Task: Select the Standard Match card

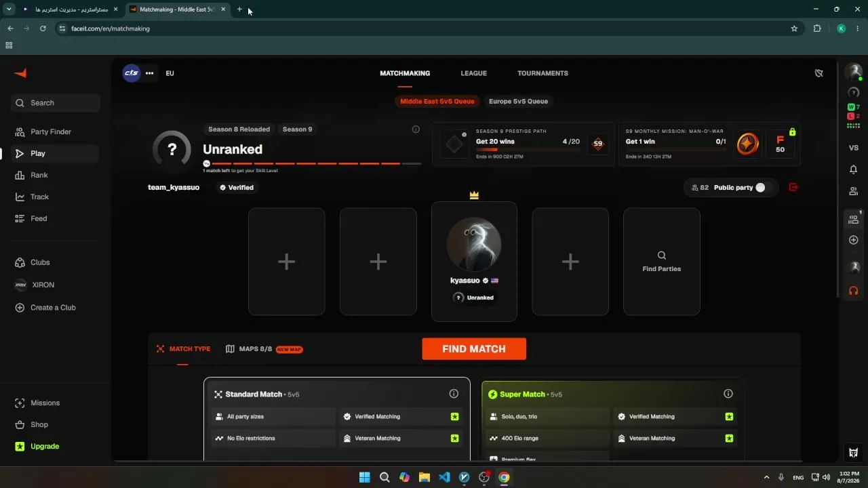Action: coord(336,419)
